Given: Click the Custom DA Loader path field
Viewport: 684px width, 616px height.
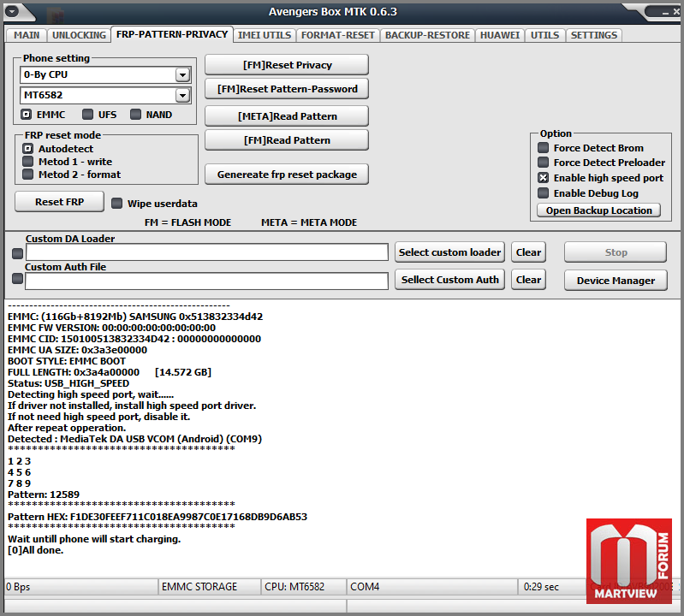Looking at the screenshot, I should (207, 252).
